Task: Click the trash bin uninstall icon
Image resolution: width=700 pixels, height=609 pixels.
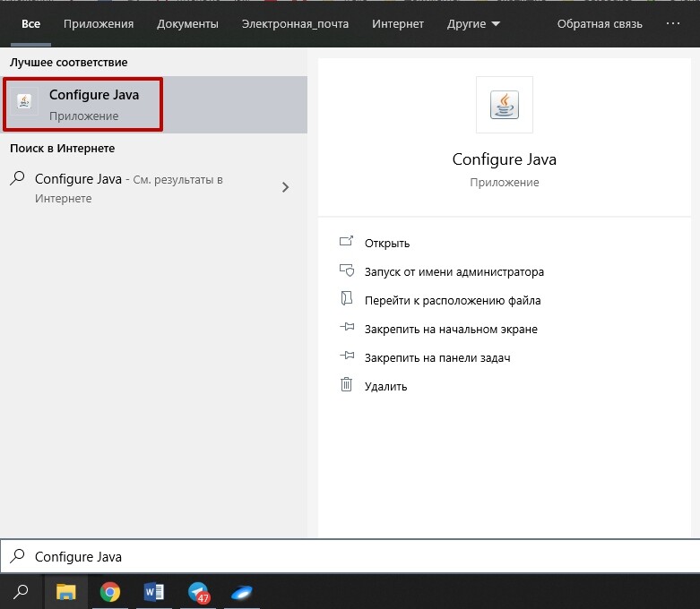Action: 347,384
